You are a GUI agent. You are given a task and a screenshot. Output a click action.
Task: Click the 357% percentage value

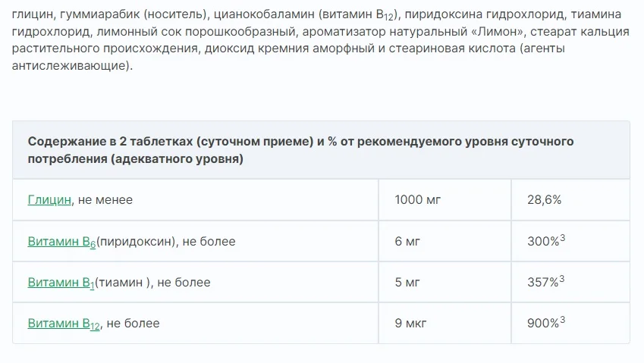click(x=542, y=283)
